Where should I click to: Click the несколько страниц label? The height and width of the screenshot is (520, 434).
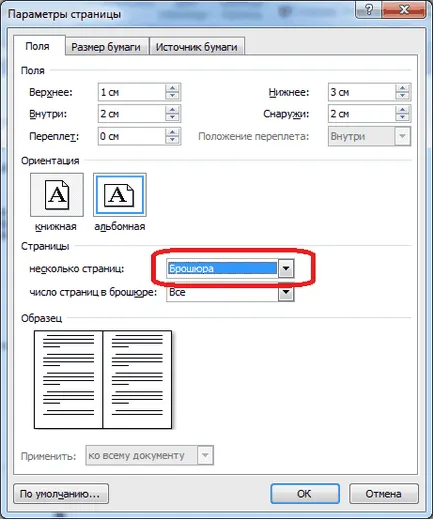pos(77,269)
